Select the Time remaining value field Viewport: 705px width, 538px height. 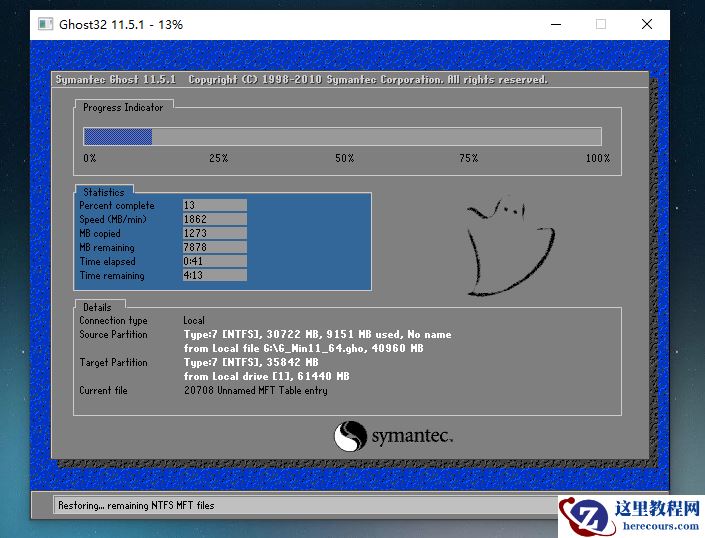(214, 276)
